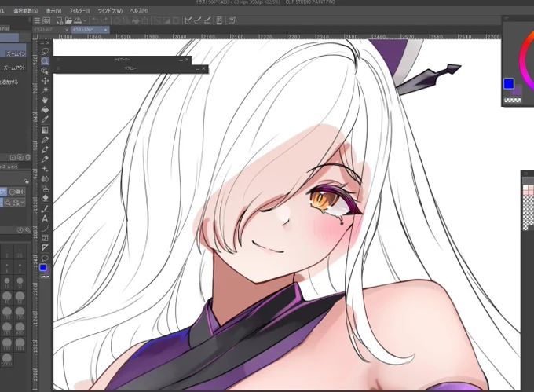Viewport: 534px width, 392px height.
Task: Select the Auto select magic wand tool
Action: [x=45, y=90]
